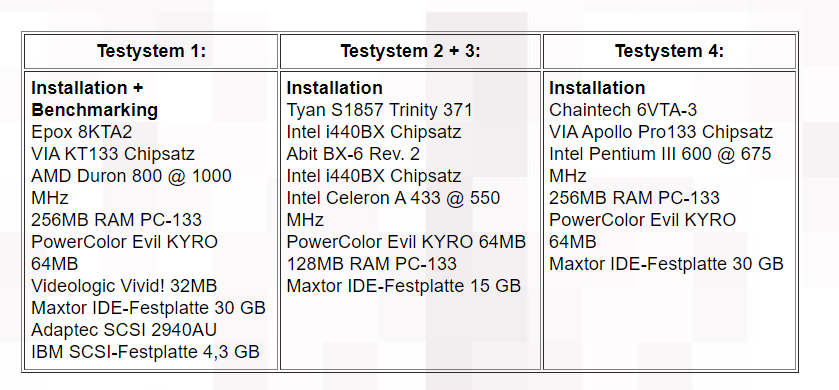Click Intel Celeron A 433 line

[x=393, y=198]
